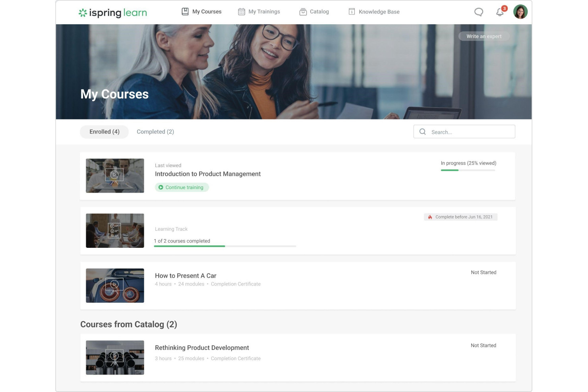The height and width of the screenshot is (392, 588).
Task: Switch to the Completed (2) tab
Action: coord(155,132)
